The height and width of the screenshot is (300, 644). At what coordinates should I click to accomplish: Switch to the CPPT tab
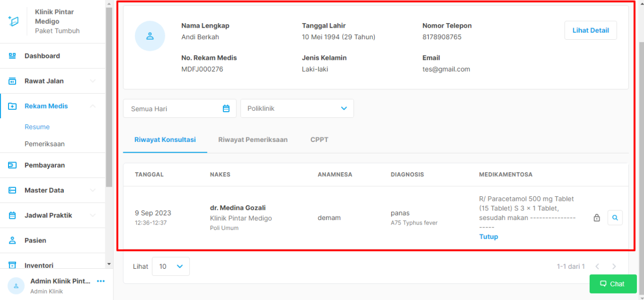click(x=319, y=139)
